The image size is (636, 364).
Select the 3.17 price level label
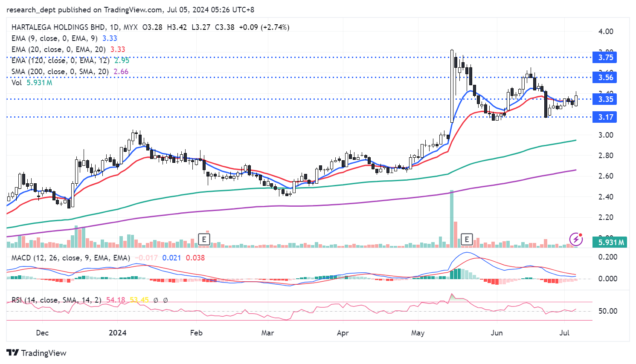605,117
